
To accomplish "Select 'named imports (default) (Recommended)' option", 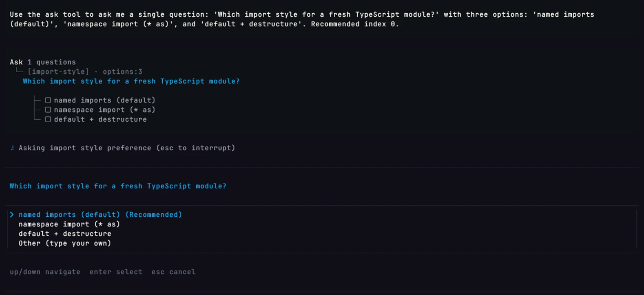I will pos(100,215).
